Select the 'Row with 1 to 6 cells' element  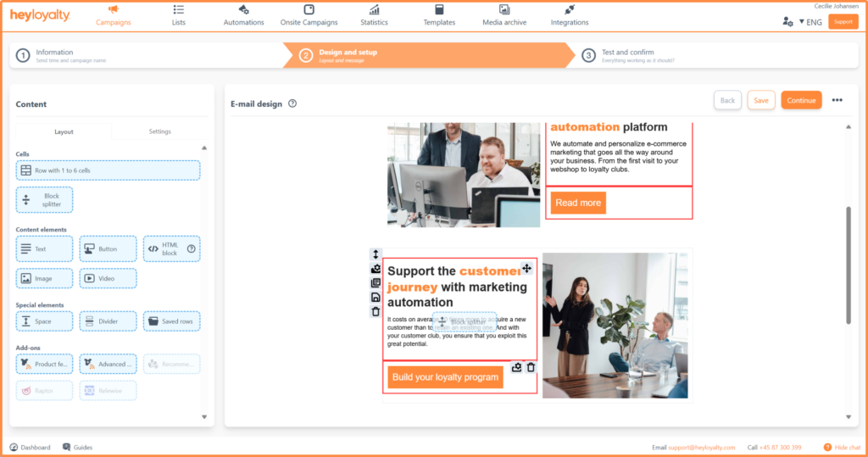(x=108, y=170)
